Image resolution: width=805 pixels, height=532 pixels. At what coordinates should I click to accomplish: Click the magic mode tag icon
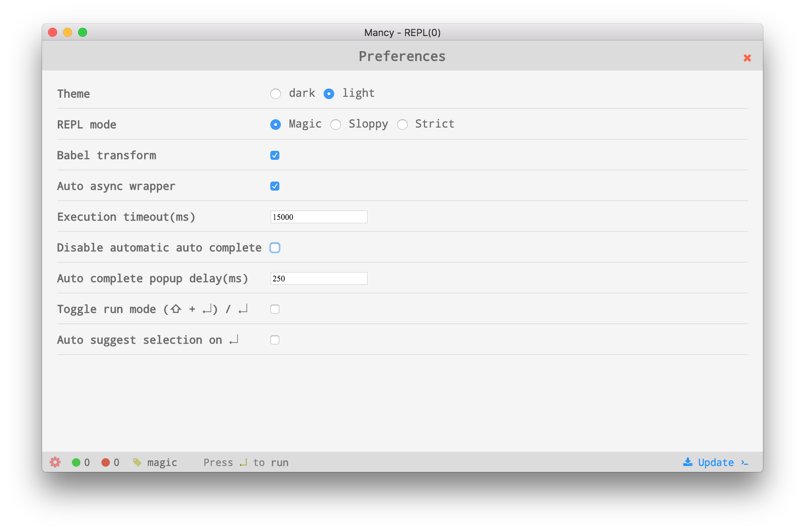(137, 462)
